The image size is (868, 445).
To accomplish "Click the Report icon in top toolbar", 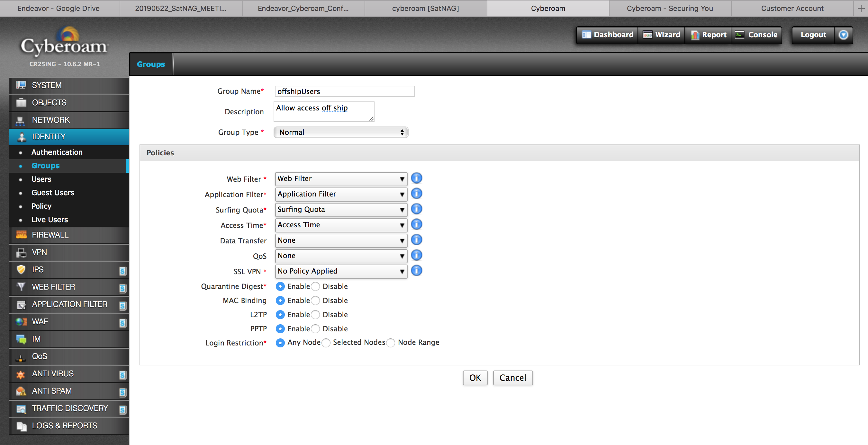I will 694,35.
